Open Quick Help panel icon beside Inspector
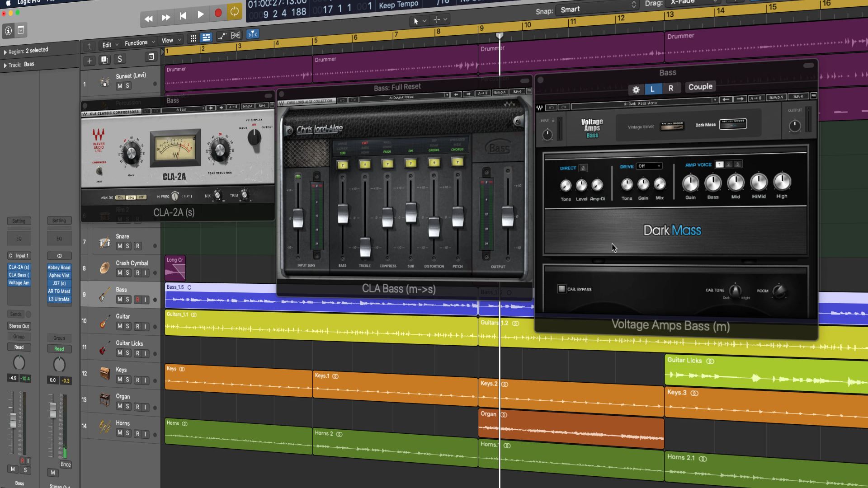Screen dimensions: 868x488 [21, 30]
